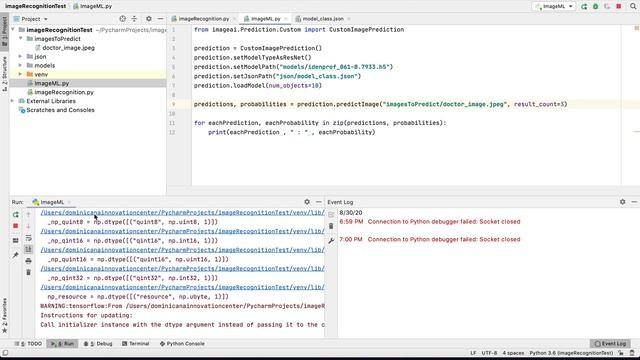This screenshot has height=360, width=640.
Task: Open the Favorites side tab
Action: (4, 315)
